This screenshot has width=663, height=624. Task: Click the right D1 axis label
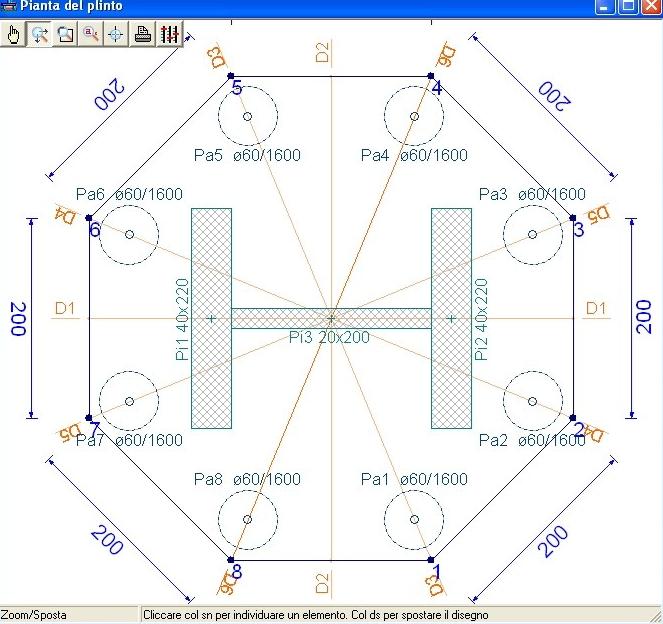click(x=596, y=309)
